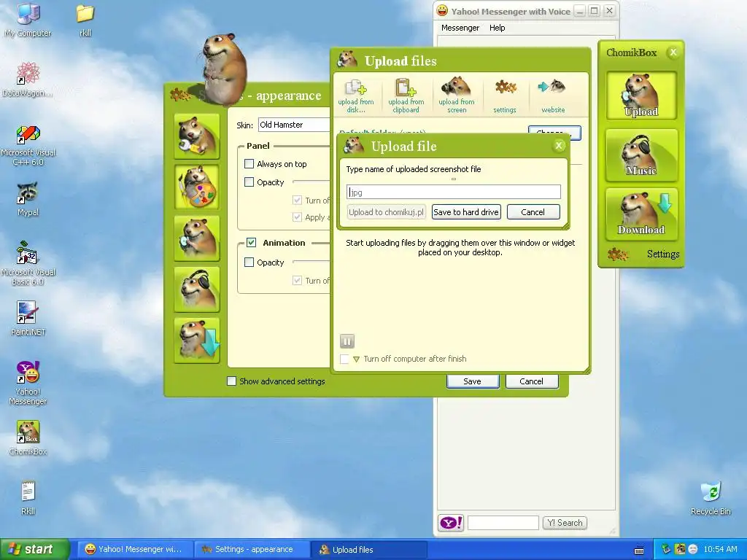This screenshot has width=747, height=560.
Task: Open Skin dropdown showing Old Hamster
Action: [294, 125]
